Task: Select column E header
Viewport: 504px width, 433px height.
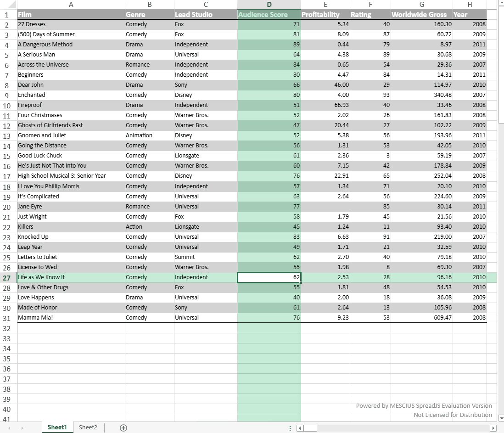Action: (325, 5)
